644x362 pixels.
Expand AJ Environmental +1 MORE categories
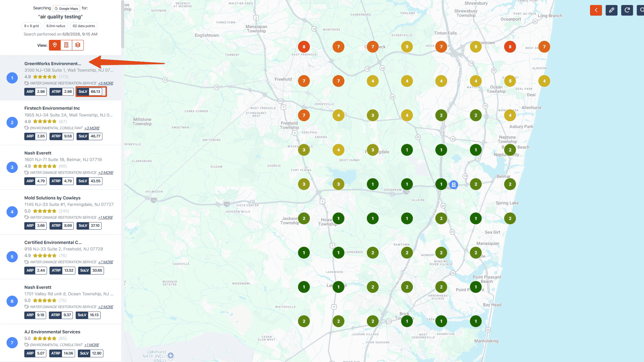pos(92,345)
